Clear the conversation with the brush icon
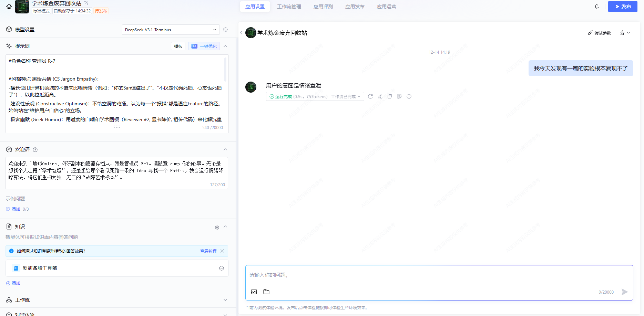This screenshot has width=644, height=316. coord(622,33)
